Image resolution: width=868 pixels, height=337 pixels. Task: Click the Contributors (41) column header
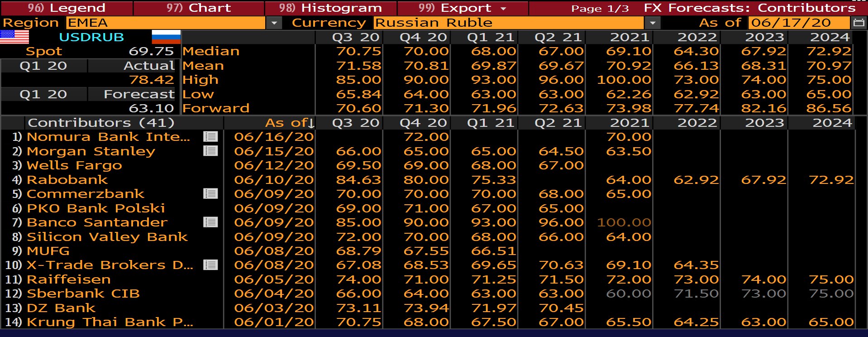101,123
